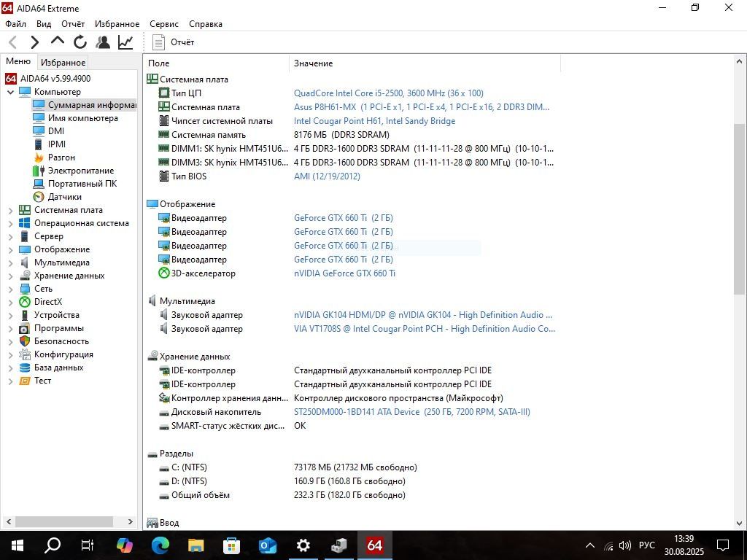Open the Asus P8H61-MX motherboard link
The height and width of the screenshot is (560, 747).
coord(421,107)
